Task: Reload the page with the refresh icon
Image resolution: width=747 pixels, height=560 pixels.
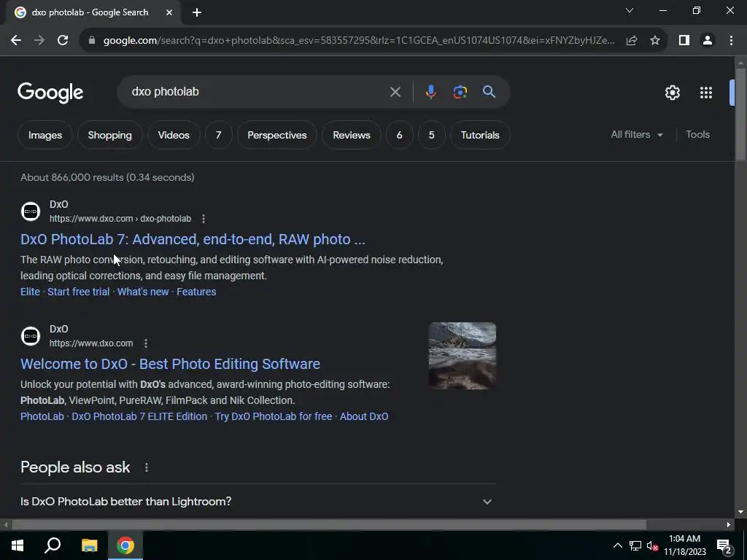Action: tap(63, 41)
